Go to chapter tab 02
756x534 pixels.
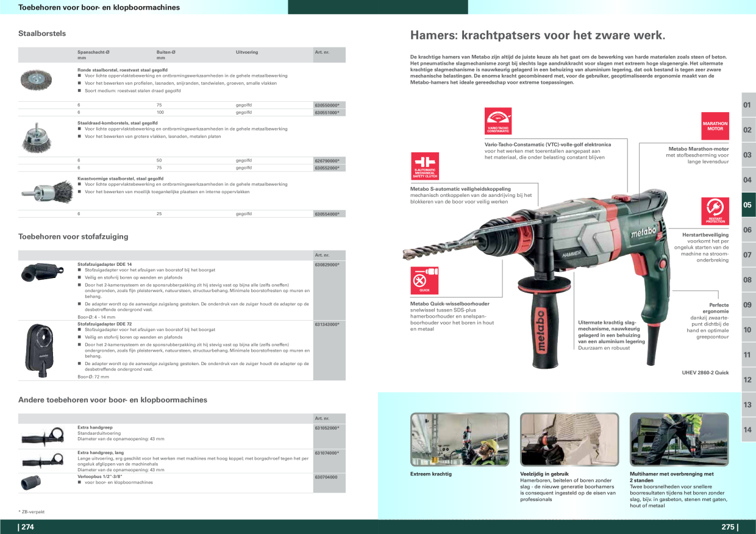click(747, 130)
